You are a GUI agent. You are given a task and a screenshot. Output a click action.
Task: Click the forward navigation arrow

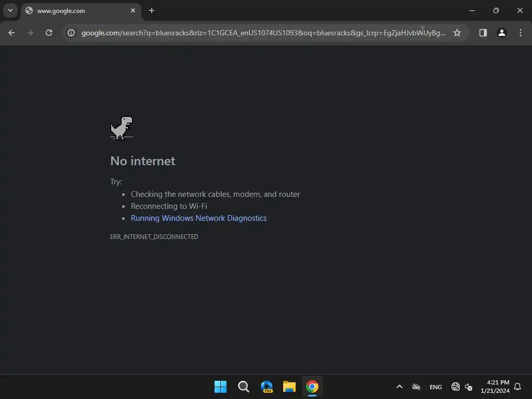(x=30, y=33)
